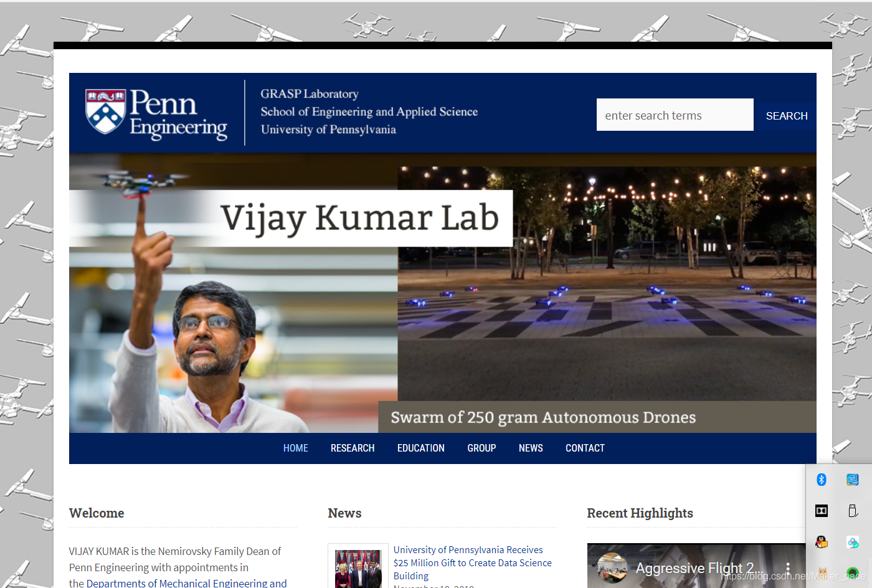Click the search terms input field

coord(675,115)
